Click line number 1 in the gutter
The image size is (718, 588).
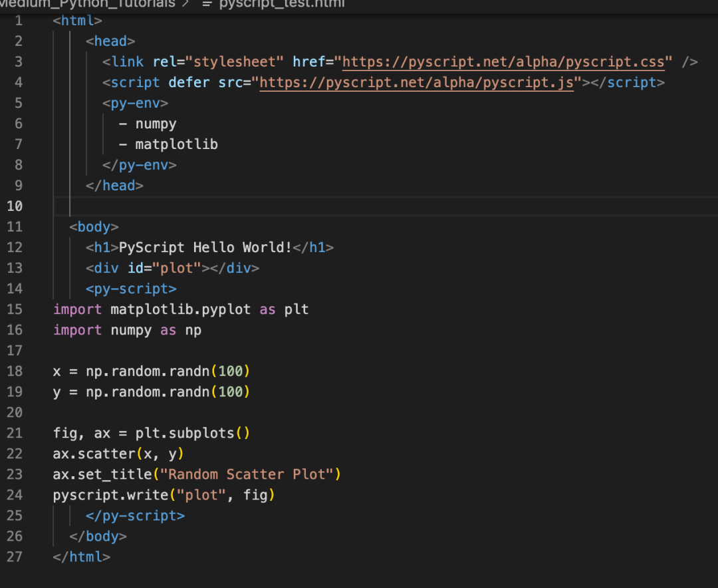pyautogui.click(x=19, y=21)
